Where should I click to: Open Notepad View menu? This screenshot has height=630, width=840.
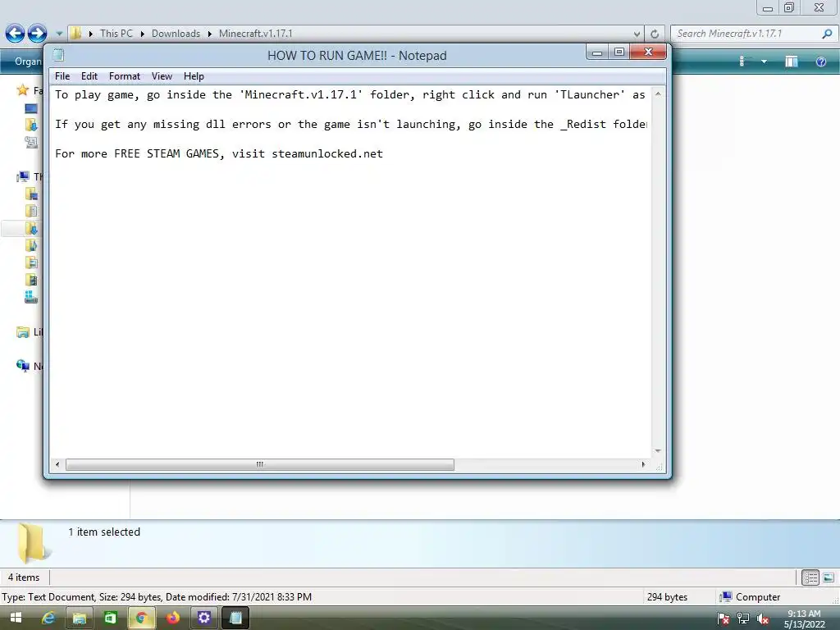[x=162, y=76]
